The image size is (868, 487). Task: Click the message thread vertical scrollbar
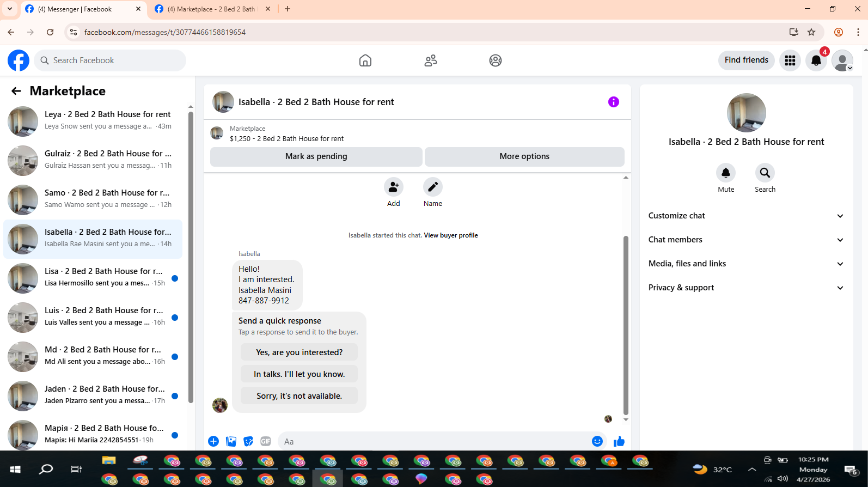pos(626,325)
